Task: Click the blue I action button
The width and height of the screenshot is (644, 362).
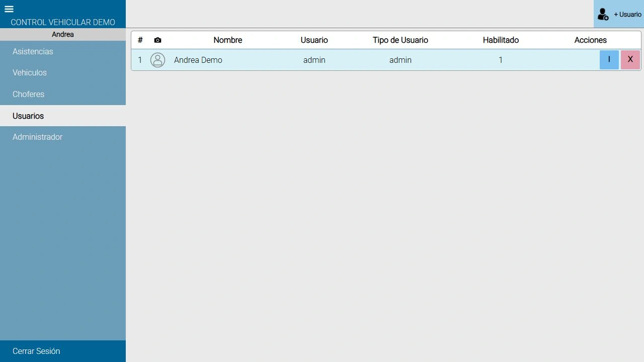Action: pyautogui.click(x=609, y=60)
